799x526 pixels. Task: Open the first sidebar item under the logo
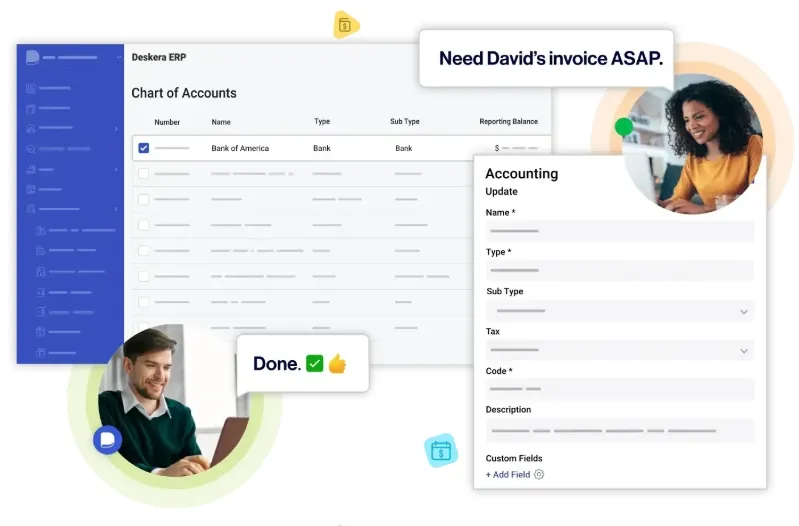48,88
